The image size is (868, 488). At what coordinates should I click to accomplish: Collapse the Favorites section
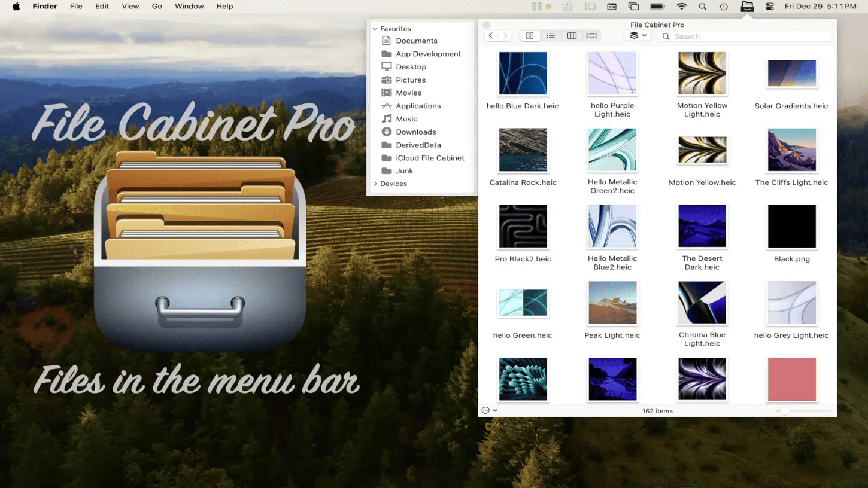(x=375, y=29)
